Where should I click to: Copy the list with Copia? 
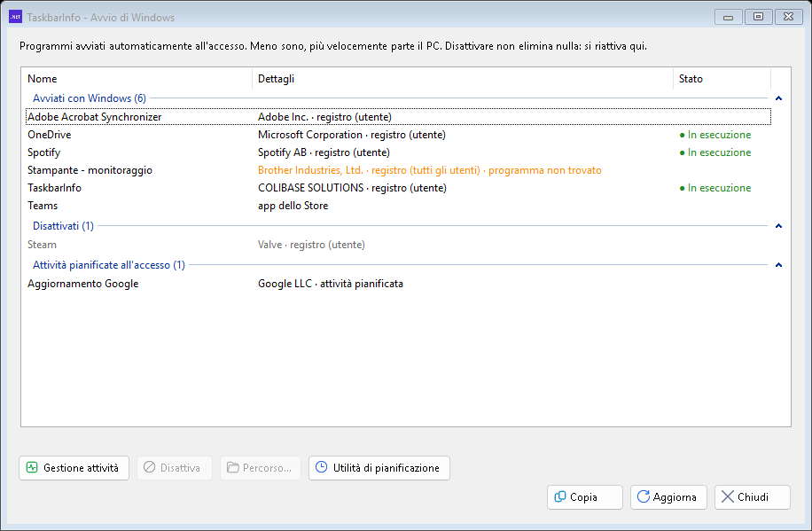(x=585, y=496)
